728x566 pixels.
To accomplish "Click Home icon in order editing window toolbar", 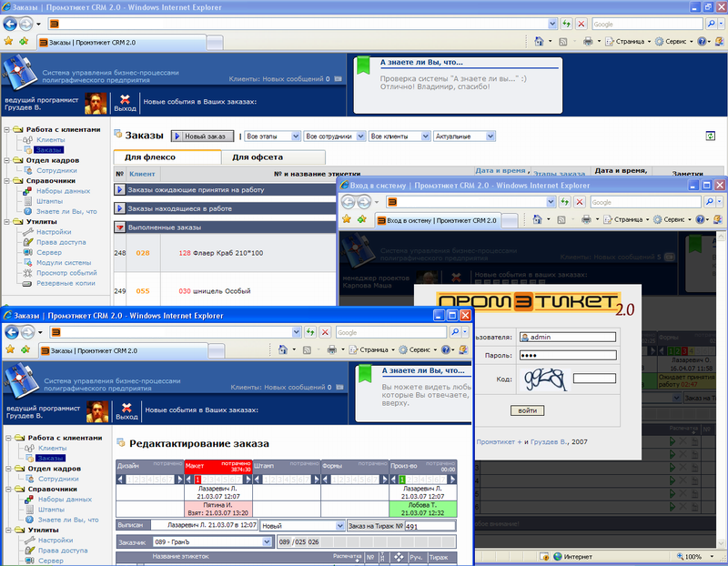I will pyautogui.click(x=283, y=349).
